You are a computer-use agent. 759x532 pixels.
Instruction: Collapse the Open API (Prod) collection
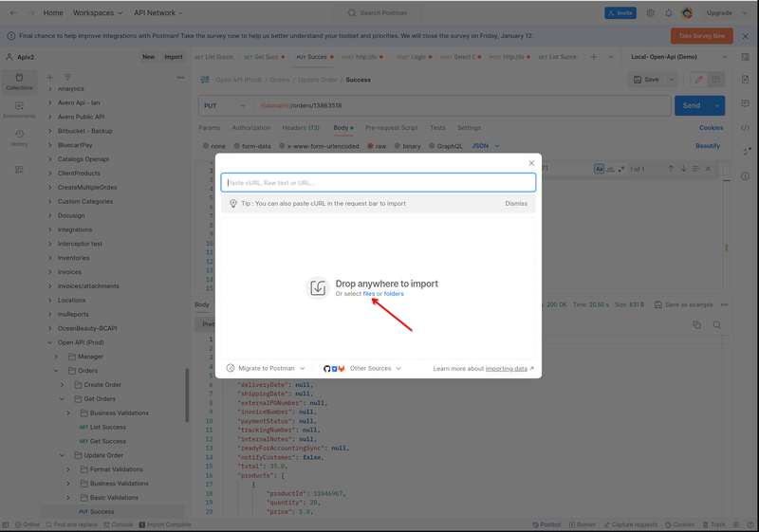coord(50,342)
